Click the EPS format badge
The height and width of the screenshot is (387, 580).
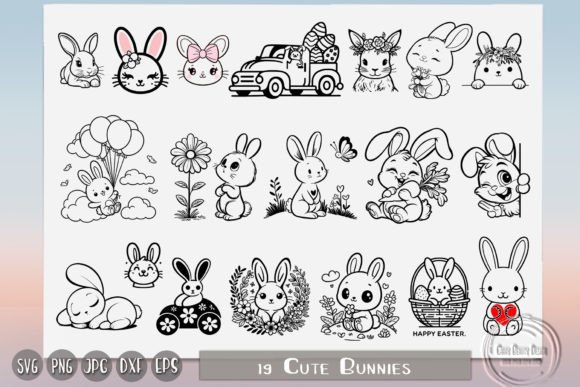pyautogui.click(x=166, y=367)
